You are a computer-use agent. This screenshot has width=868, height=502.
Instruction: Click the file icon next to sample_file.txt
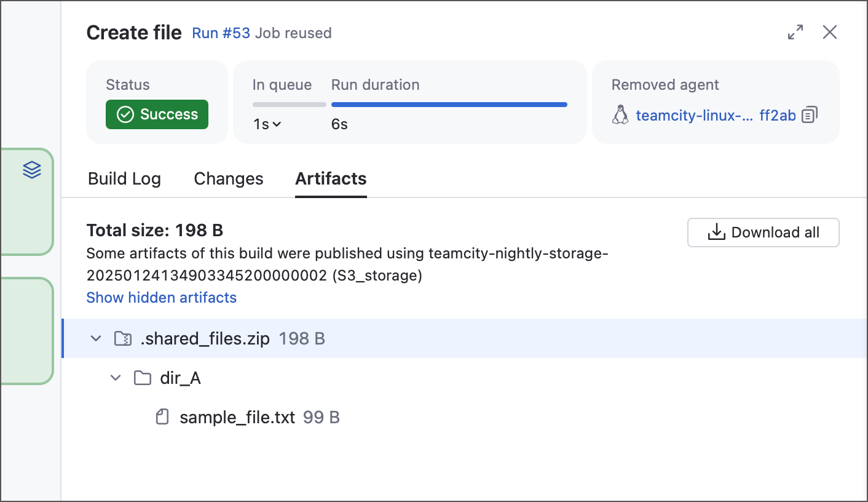pos(162,416)
